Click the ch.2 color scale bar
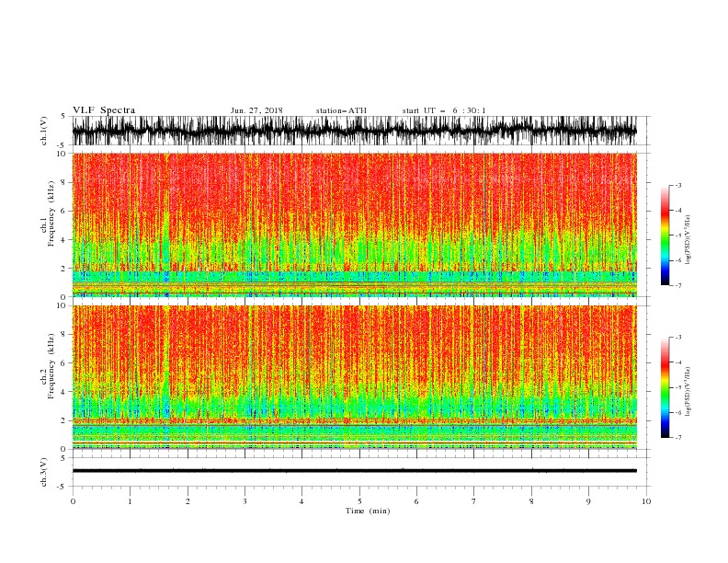The image size is (728, 563). [665, 387]
